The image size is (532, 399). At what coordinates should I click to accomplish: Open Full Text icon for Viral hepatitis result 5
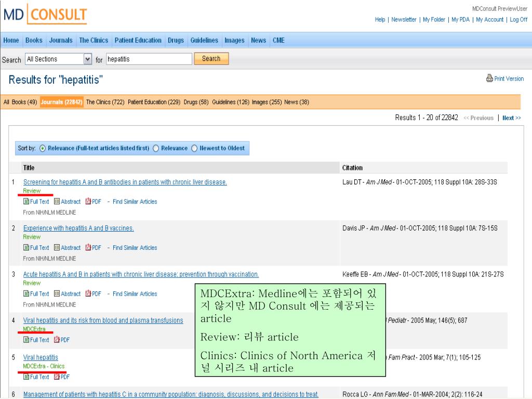[x=26, y=377]
